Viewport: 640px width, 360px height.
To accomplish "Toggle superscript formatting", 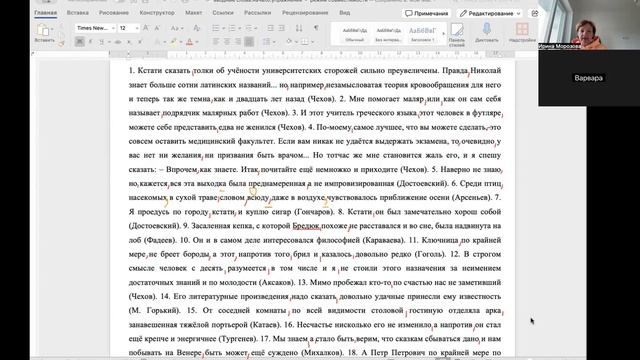I will point(140,42).
